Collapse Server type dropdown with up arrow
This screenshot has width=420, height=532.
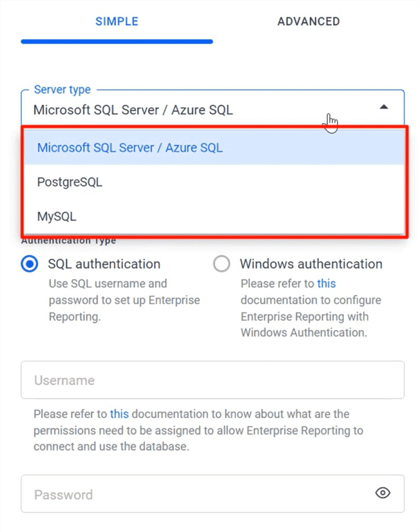tap(384, 107)
